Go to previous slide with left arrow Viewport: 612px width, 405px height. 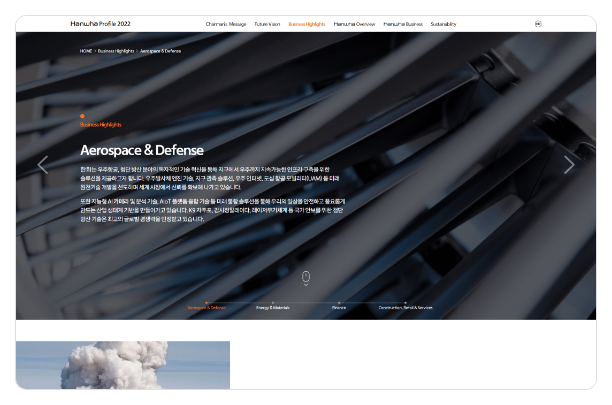(42, 165)
